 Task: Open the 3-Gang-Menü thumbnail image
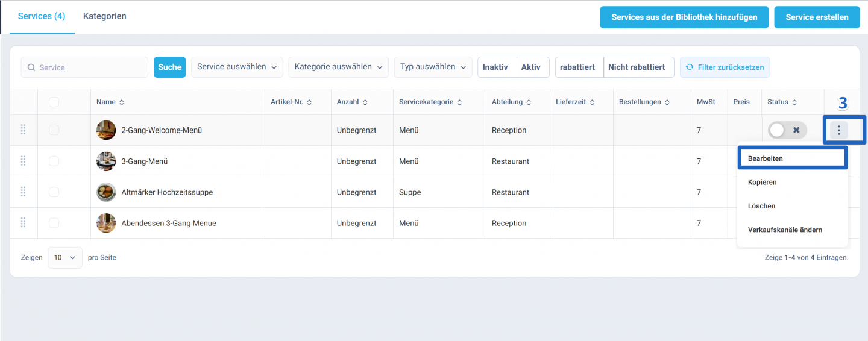coord(106,161)
